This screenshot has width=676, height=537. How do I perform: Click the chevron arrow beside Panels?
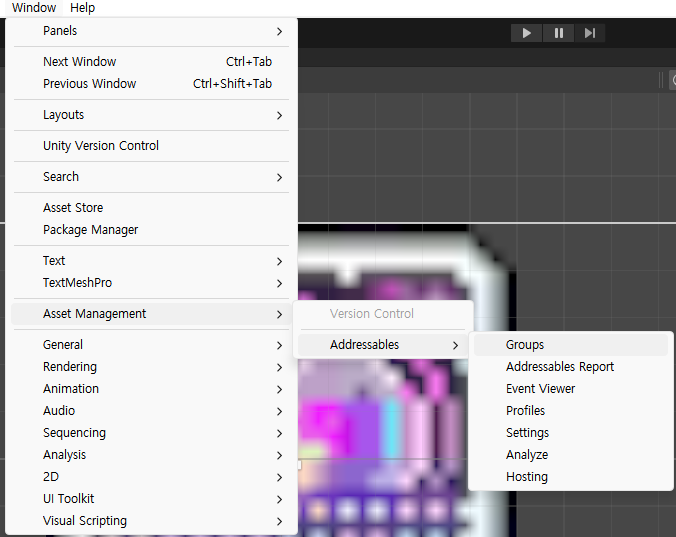click(x=279, y=31)
